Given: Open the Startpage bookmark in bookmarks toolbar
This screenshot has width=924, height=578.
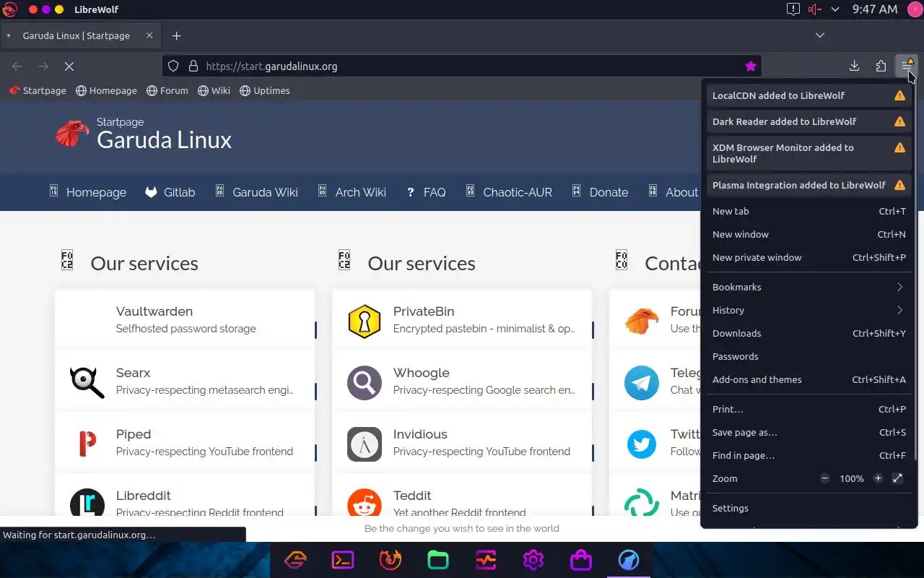Looking at the screenshot, I should [38, 90].
